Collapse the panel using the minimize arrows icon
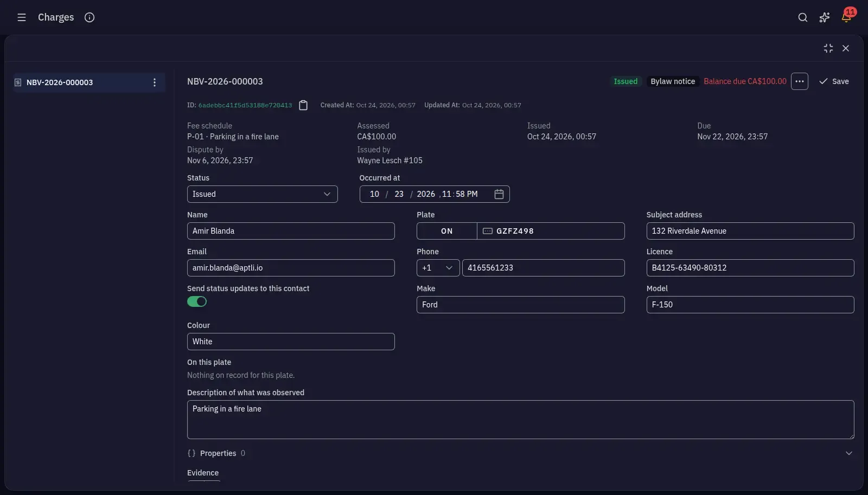The height and width of the screenshot is (495, 868). click(828, 48)
